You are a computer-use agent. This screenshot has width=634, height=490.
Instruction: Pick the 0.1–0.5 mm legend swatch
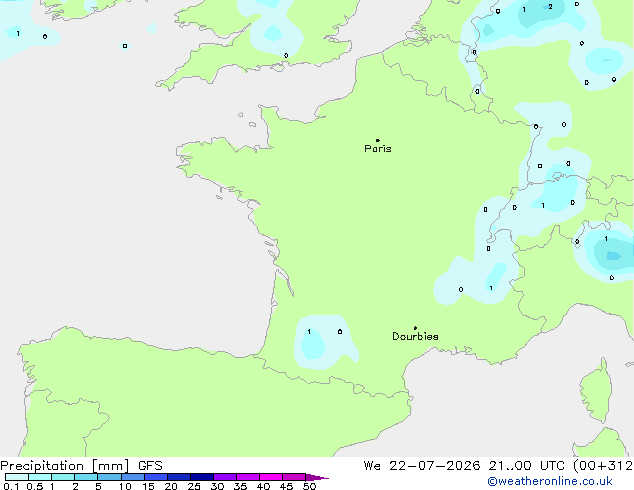(17, 477)
